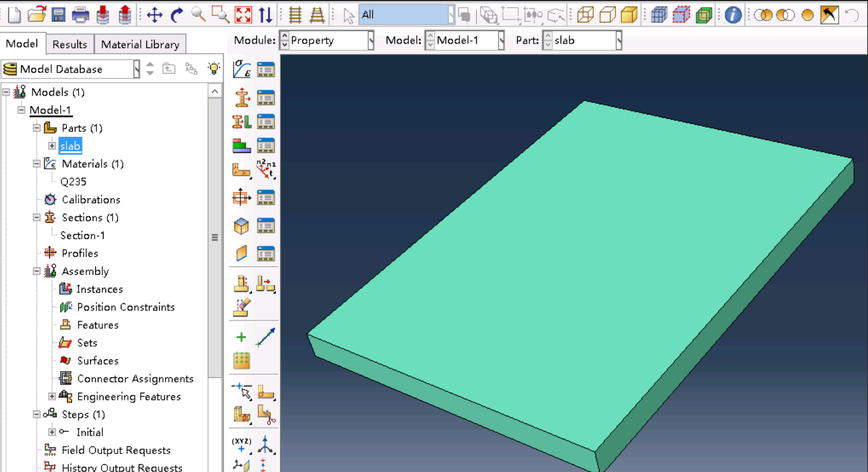
Task: Toggle the green translucency cube icon
Action: pos(704,14)
